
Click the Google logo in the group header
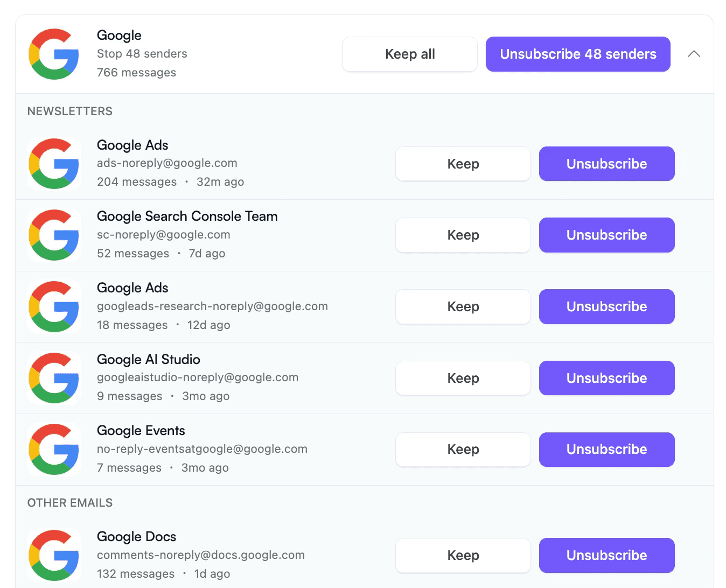click(x=54, y=54)
